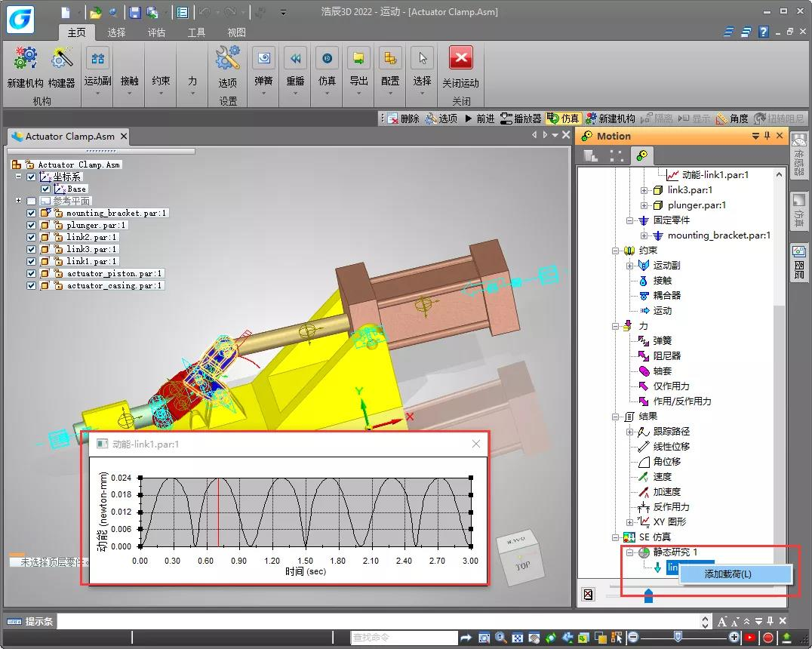Uncheck the plunger.par:1 checkbox
This screenshot has height=649, width=812.
(x=31, y=225)
